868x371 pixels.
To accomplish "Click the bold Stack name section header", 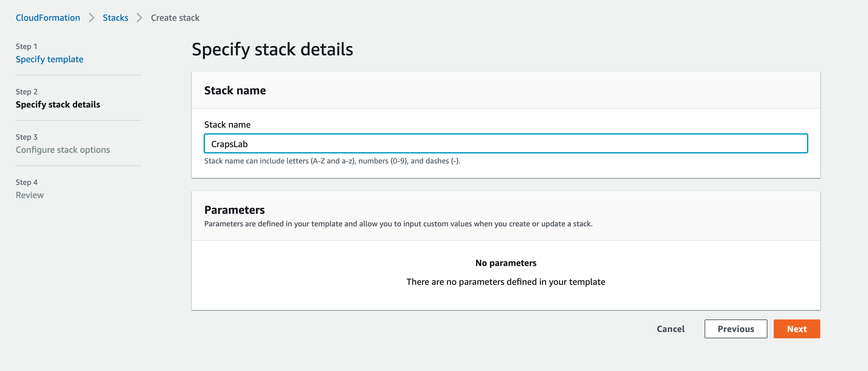I will [235, 90].
